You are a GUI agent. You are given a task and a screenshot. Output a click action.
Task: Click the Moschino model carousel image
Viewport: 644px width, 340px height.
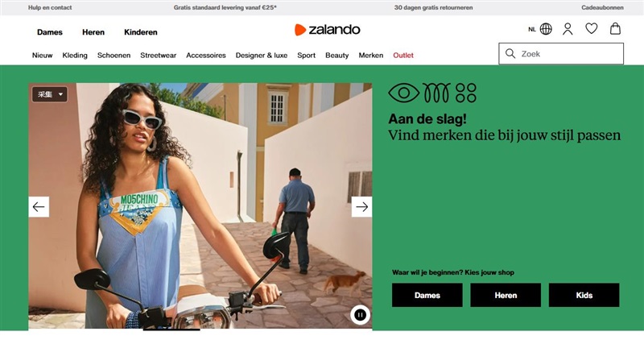pyautogui.click(x=200, y=205)
